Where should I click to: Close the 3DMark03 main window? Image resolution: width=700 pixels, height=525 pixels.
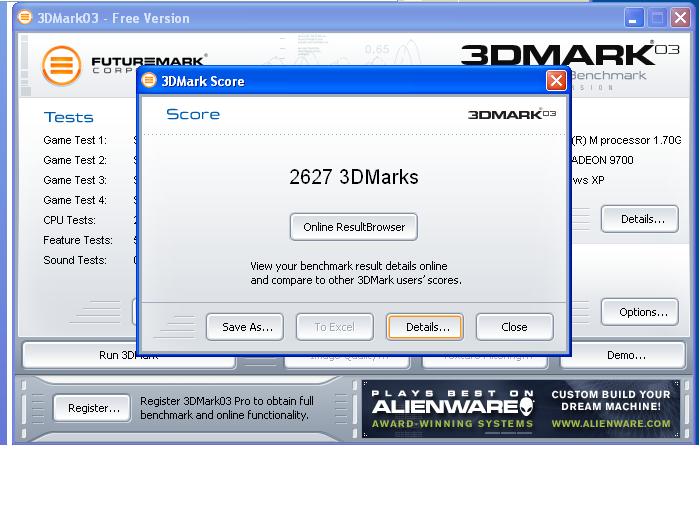(x=680, y=18)
